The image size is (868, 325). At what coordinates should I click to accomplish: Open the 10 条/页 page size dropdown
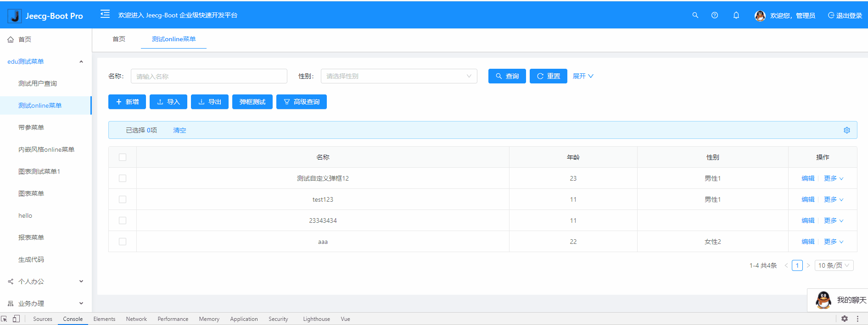pos(834,265)
